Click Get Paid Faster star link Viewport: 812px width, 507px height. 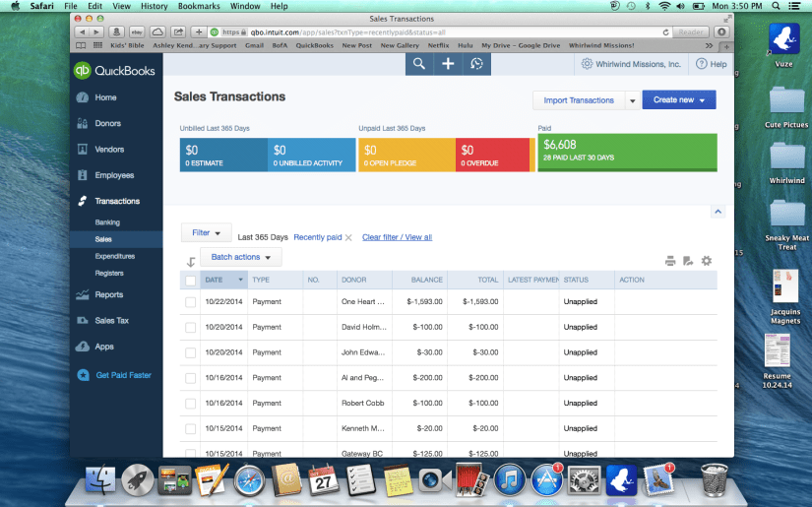point(114,375)
